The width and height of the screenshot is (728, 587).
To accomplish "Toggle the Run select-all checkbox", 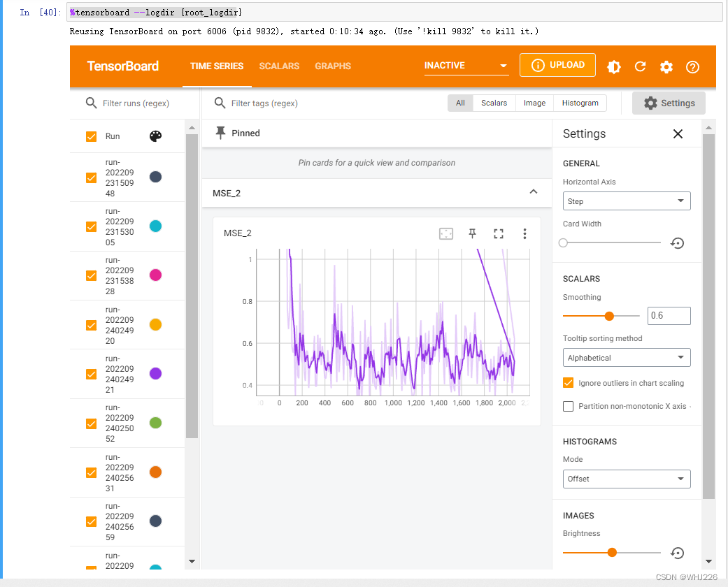I will (91, 136).
